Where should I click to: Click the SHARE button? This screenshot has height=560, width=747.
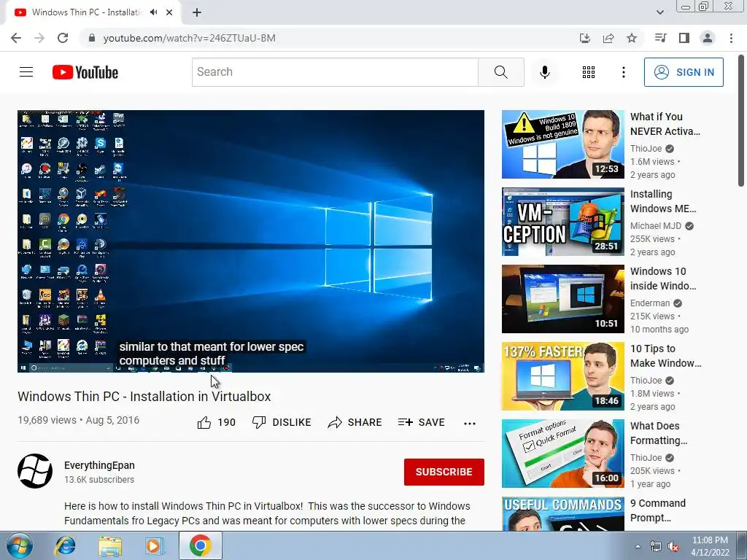click(355, 422)
